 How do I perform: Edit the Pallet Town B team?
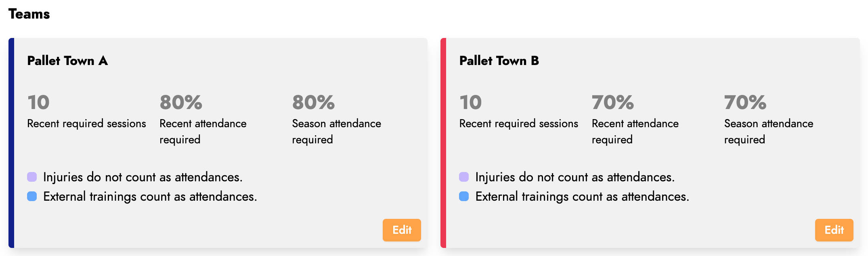point(834,230)
